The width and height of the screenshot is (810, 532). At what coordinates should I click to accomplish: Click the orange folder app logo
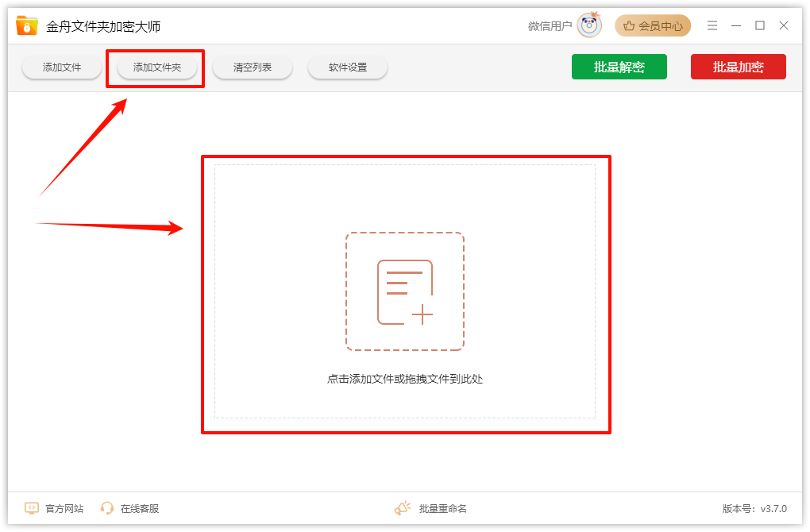point(27,26)
